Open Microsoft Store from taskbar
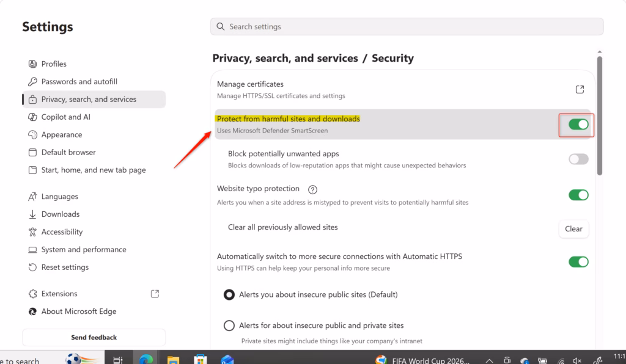The width and height of the screenshot is (626, 364). tap(200, 360)
